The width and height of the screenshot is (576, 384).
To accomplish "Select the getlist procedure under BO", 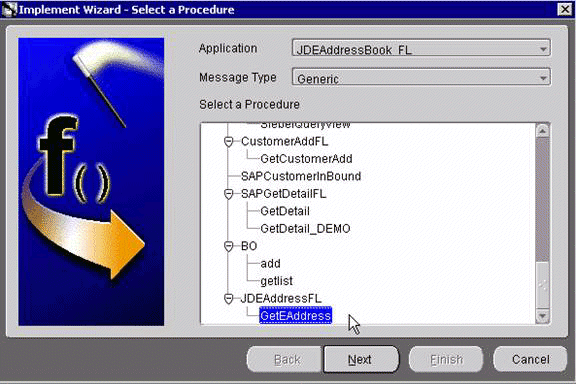I will [x=276, y=281].
